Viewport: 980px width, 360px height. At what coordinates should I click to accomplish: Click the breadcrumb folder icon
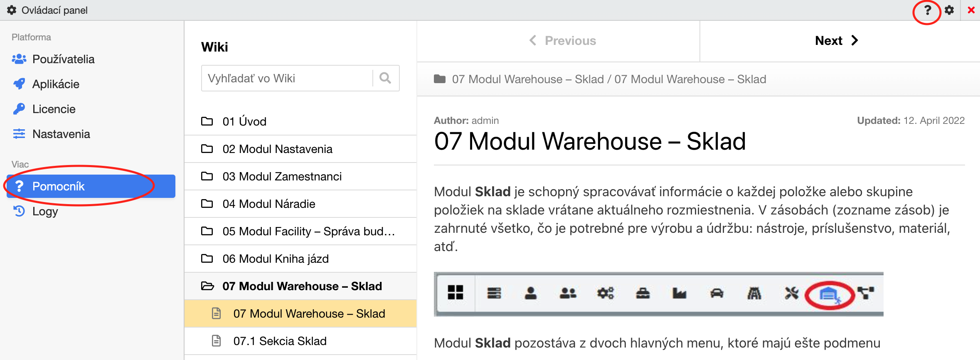(x=439, y=79)
